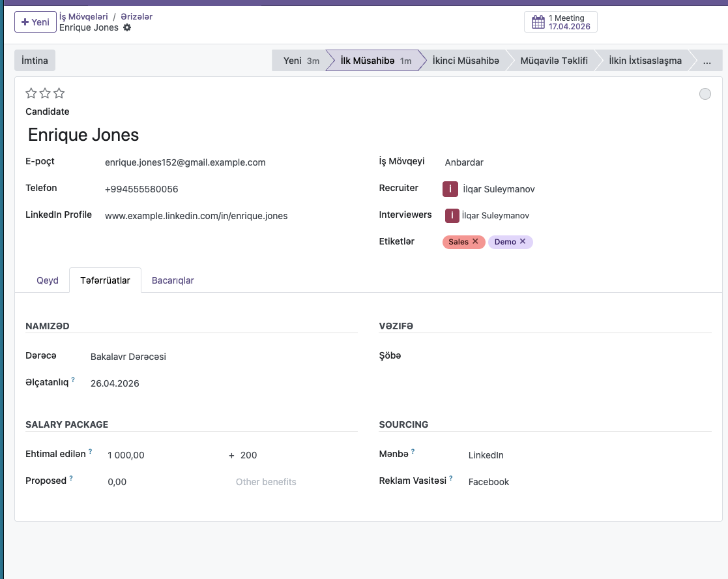Set priority with the third star
This screenshot has width=728, height=579.
pyautogui.click(x=59, y=93)
